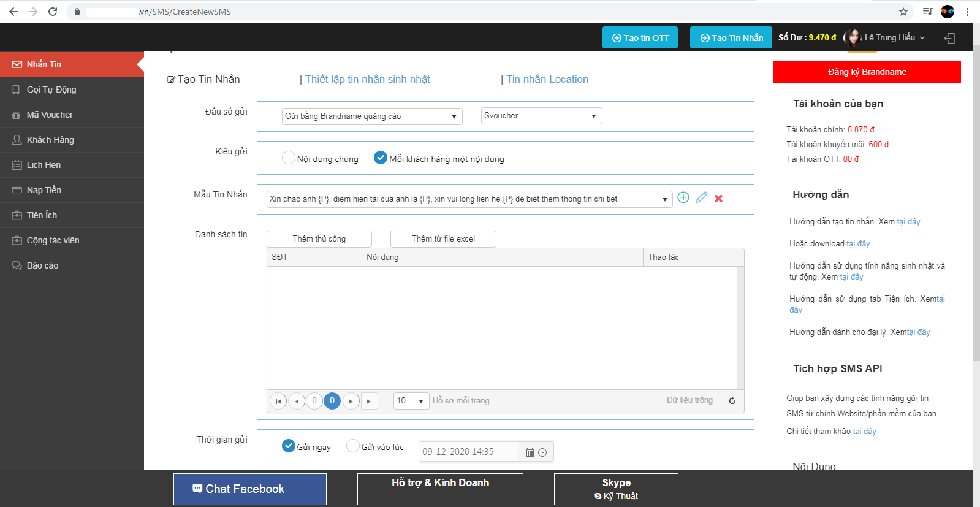The image size is (980, 507).
Task: Open the page size 10 dropdown
Action: coord(411,400)
